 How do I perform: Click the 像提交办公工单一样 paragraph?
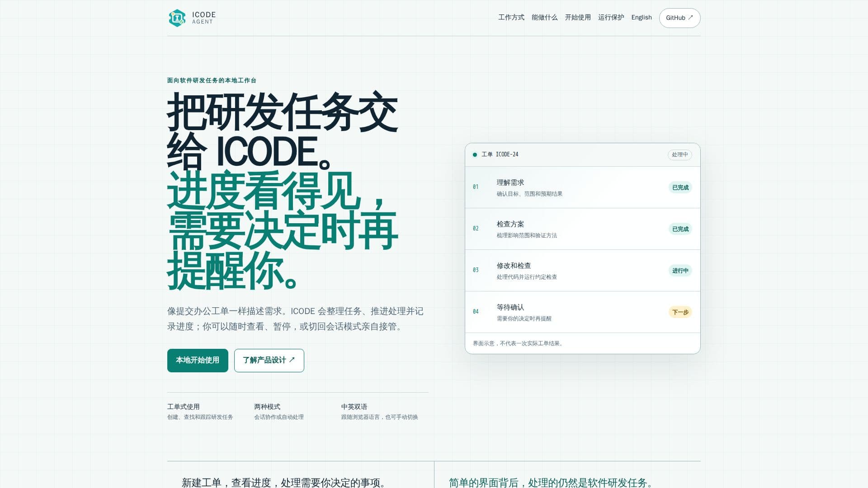[x=295, y=319]
